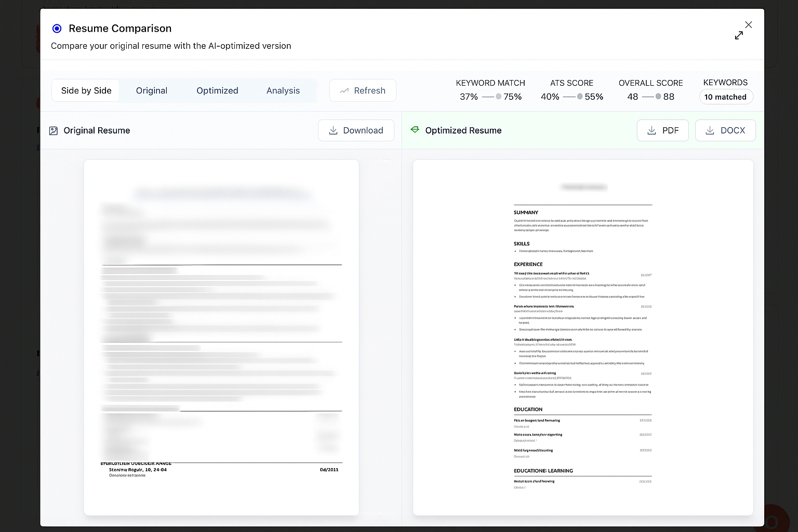Export optimized resume as DOCX
Image resolution: width=798 pixels, height=532 pixels.
(725, 130)
